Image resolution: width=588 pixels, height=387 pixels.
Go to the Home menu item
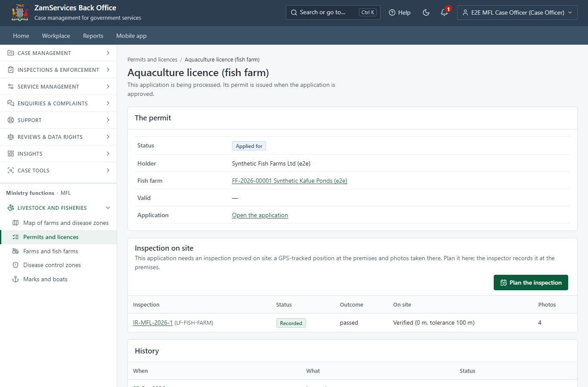click(21, 36)
